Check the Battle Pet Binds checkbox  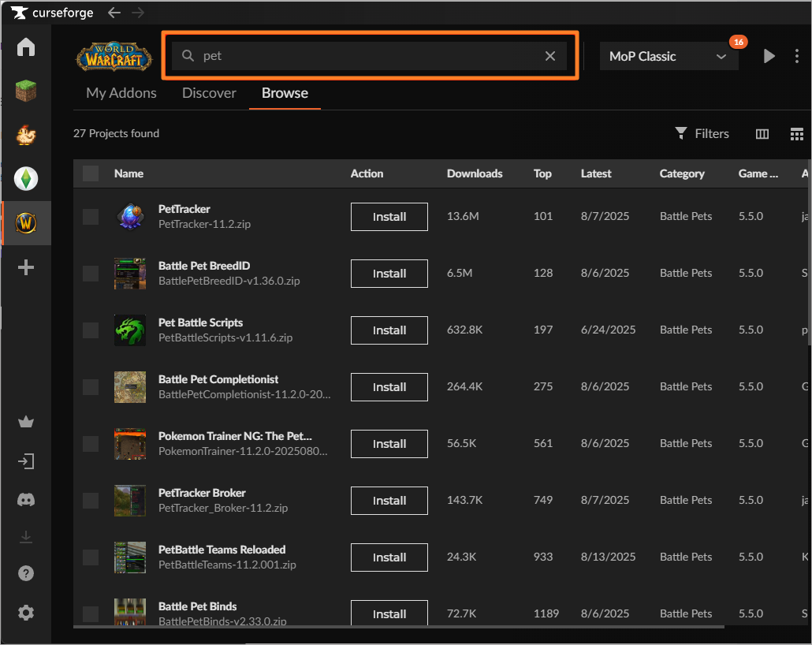pyautogui.click(x=91, y=614)
